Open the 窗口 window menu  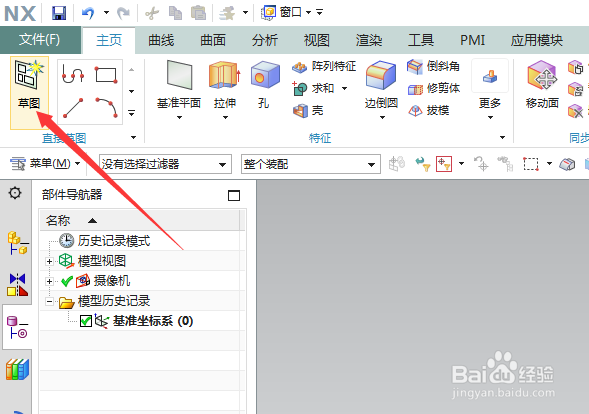[x=286, y=12]
